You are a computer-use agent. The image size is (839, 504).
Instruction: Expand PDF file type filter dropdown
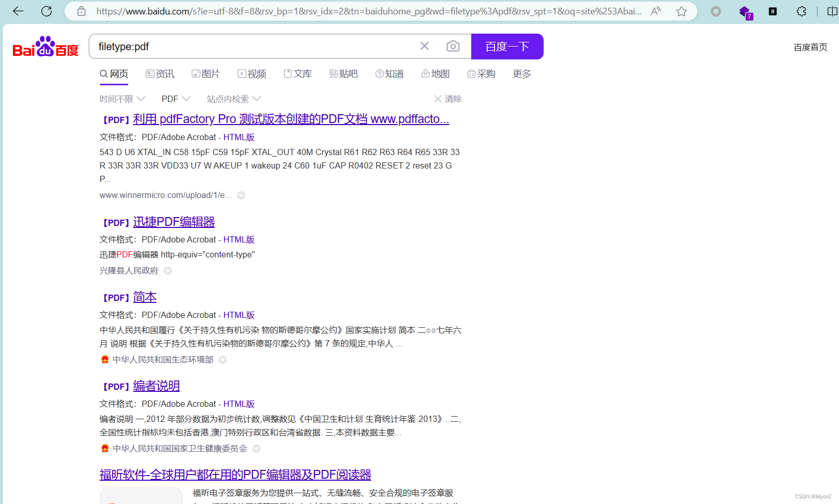[x=176, y=99]
